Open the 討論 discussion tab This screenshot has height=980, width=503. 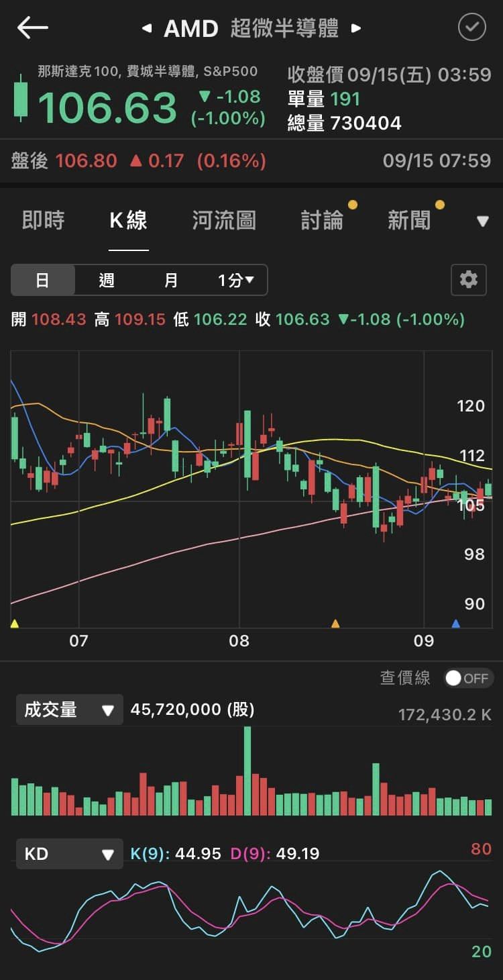[x=322, y=220]
